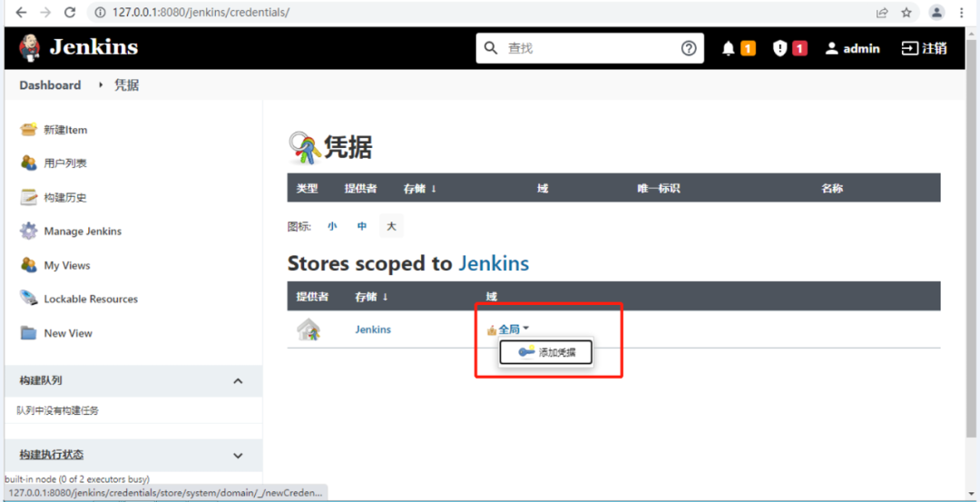Click the 名称 column header
980x502 pixels.
coord(832,188)
